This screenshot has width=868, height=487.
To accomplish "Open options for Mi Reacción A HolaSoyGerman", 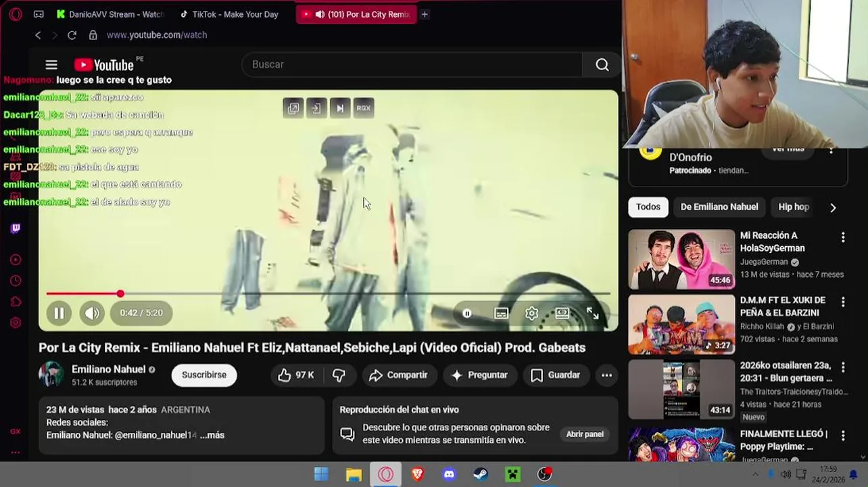I will [x=843, y=237].
